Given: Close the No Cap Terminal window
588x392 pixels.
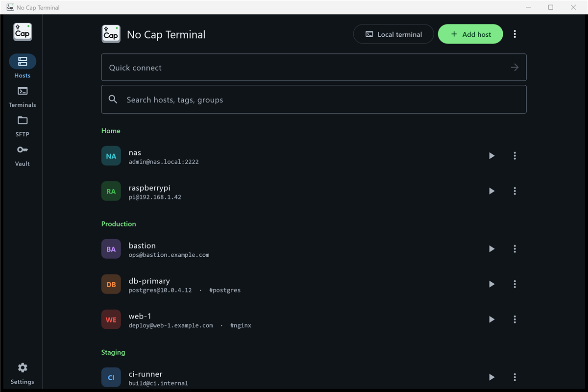Looking at the screenshot, I should click(x=573, y=7).
